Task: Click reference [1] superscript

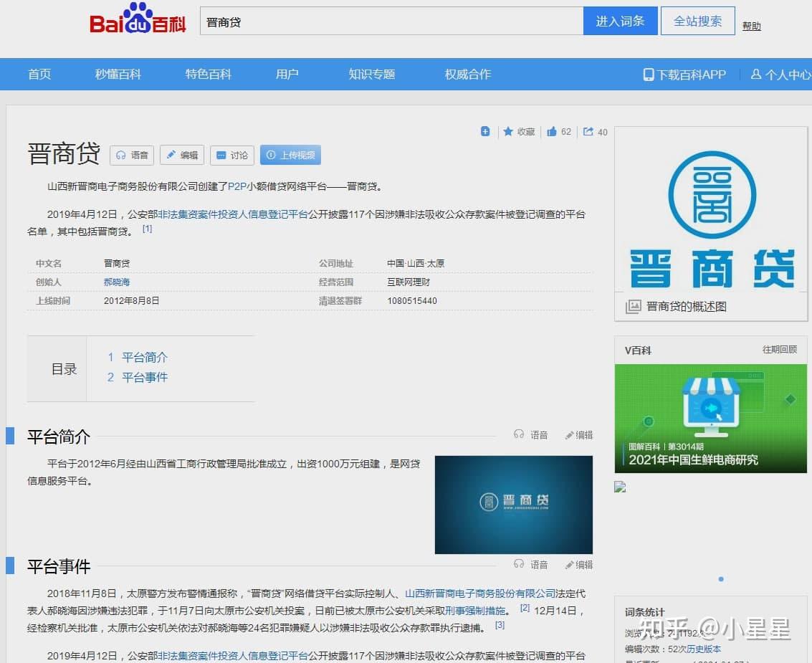Action: tap(147, 229)
